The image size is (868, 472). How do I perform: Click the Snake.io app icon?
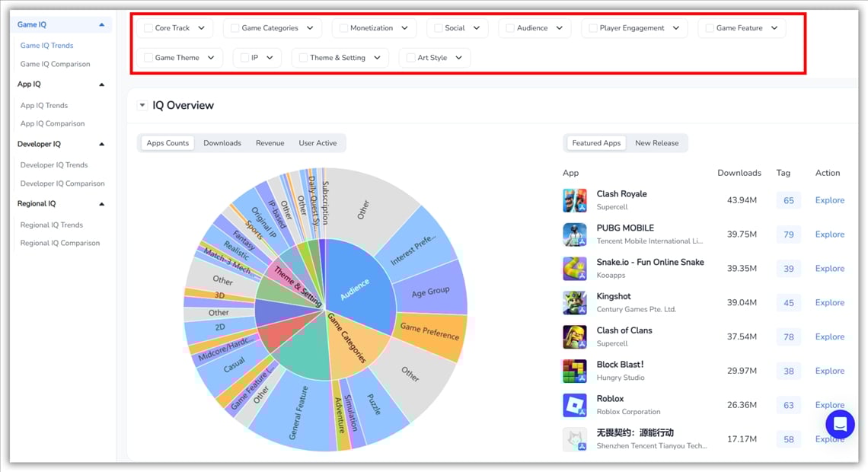click(576, 267)
